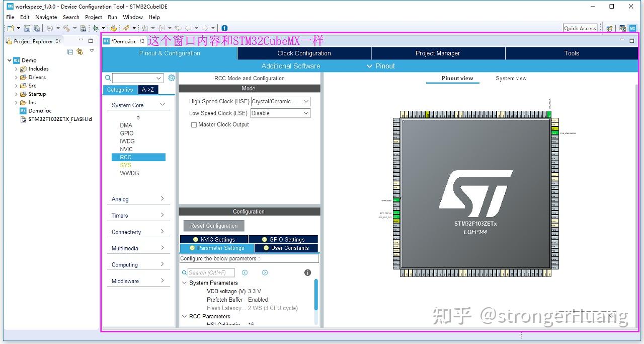The width and height of the screenshot is (644, 344).
Task: Click the info circle icon in Parameter Settings
Action: click(x=307, y=272)
